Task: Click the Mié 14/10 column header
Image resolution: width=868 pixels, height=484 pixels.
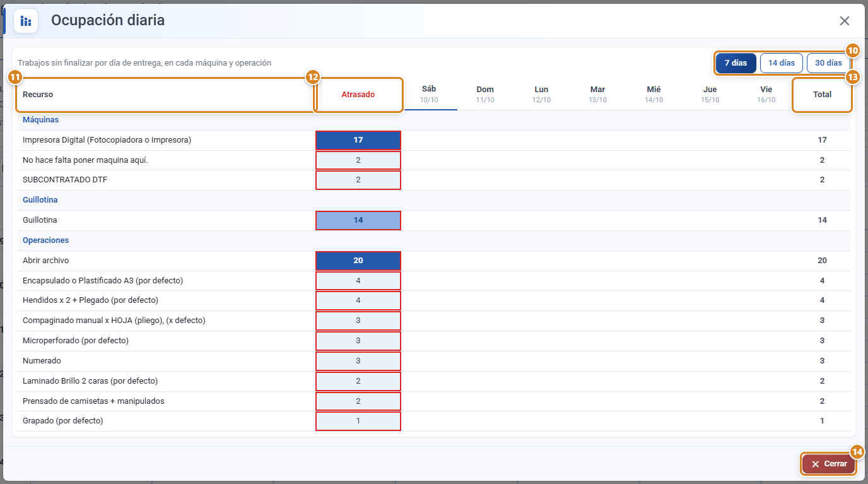Action: click(654, 94)
